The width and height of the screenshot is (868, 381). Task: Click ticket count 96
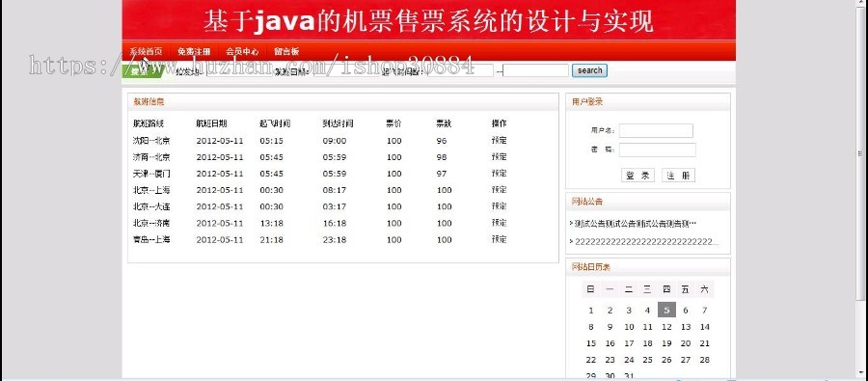pyautogui.click(x=441, y=141)
